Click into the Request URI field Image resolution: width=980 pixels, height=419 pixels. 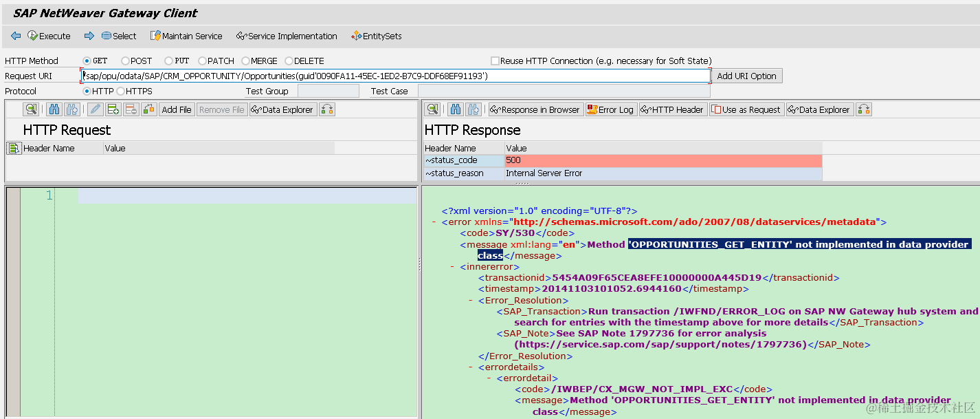coord(395,76)
